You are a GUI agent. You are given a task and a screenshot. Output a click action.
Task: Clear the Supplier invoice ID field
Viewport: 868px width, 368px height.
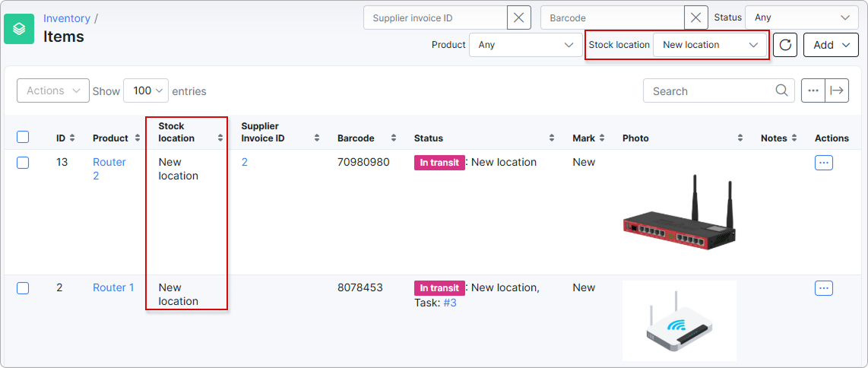(x=518, y=17)
